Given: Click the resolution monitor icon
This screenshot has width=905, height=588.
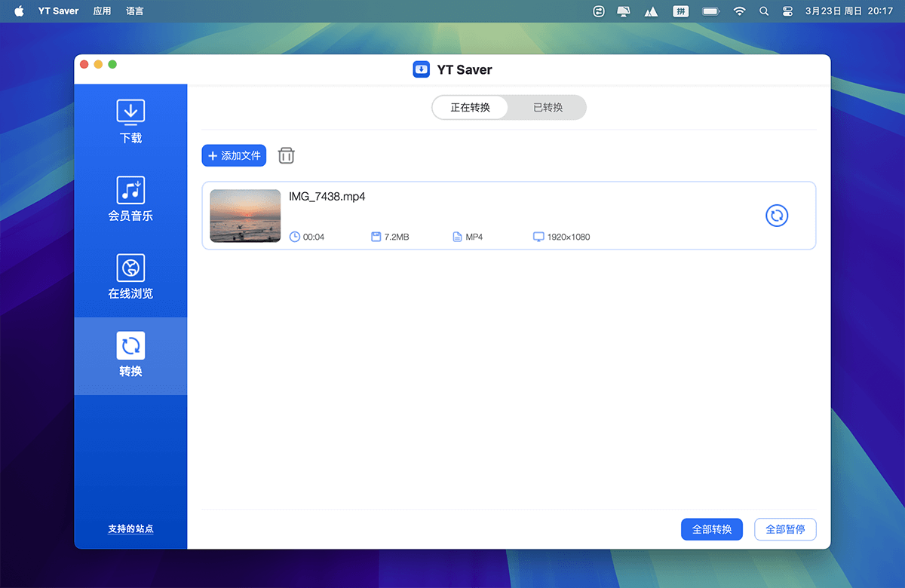Looking at the screenshot, I should click(x=538, y=237).
